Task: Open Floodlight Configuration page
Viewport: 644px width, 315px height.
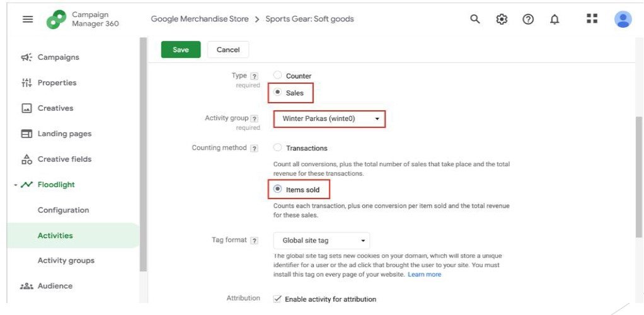Action: point(63,210)
